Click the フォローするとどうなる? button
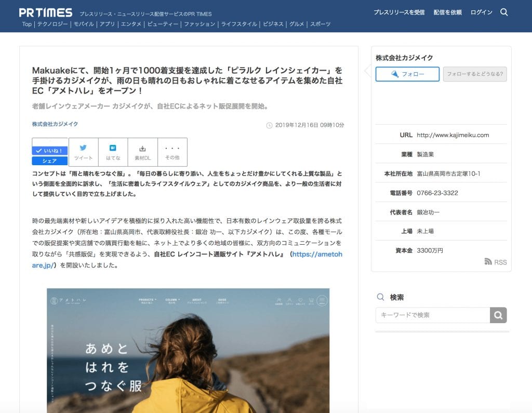Viewport: 532px width, 413px height. click(x=474, y=74)
